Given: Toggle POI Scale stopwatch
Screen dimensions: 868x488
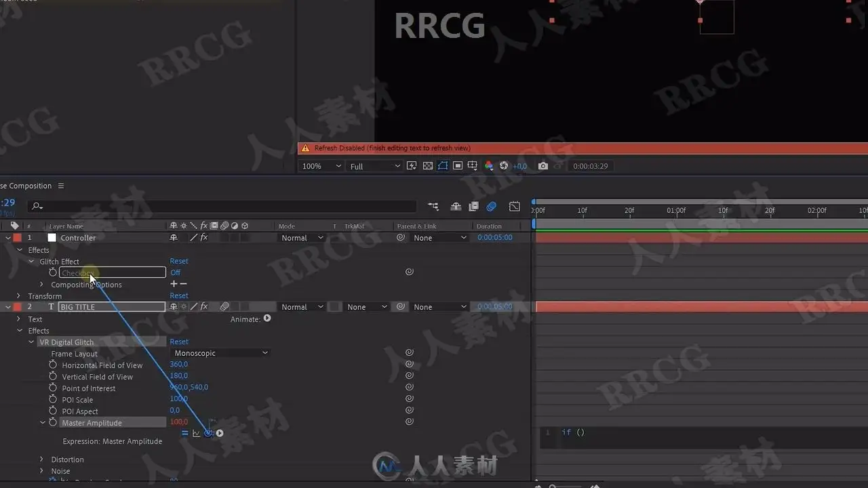Looking at the screenshot, I should pyautogui.click(x=53, y=399).
